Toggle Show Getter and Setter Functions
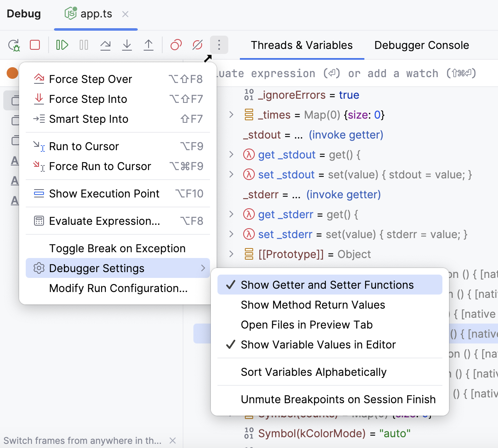The height and width of the screenshot is (448, 498). [x=327, y=285]
